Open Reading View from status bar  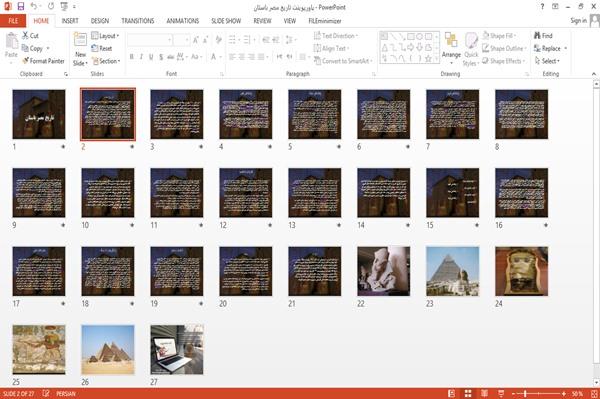pos(484,394)
